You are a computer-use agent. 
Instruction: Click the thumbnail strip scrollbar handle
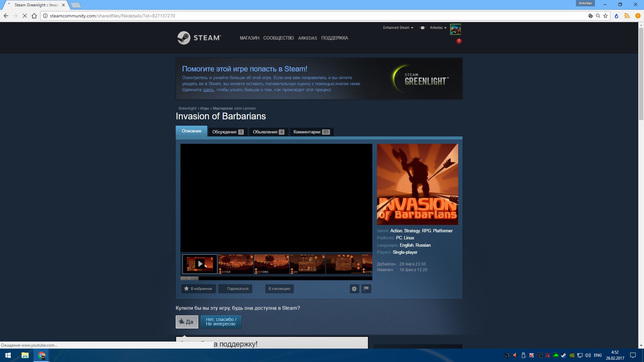click(x=190, y=278)
